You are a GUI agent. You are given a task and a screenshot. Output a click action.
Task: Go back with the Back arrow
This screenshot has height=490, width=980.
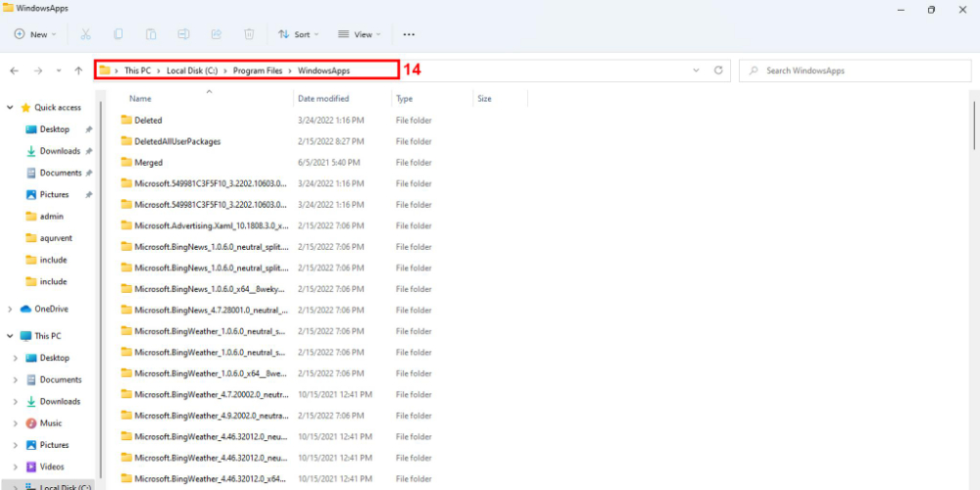coord(15,72)
